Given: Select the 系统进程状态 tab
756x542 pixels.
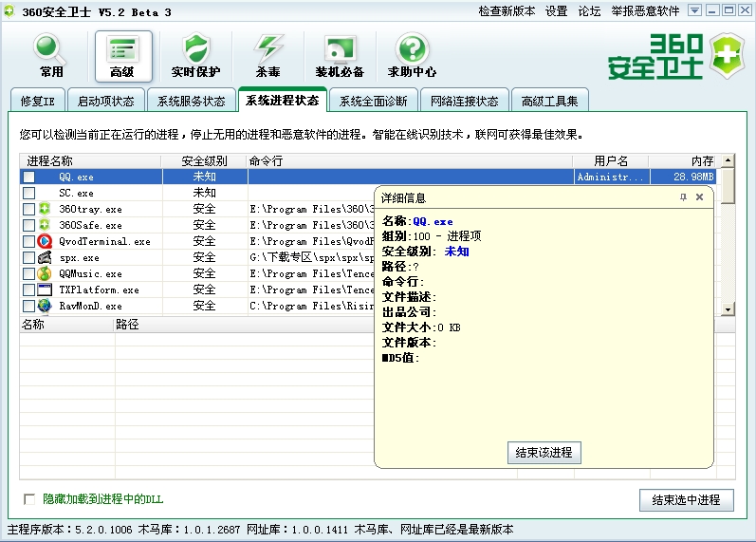Looking at the screenshot, I should click(x=283, y=100).
